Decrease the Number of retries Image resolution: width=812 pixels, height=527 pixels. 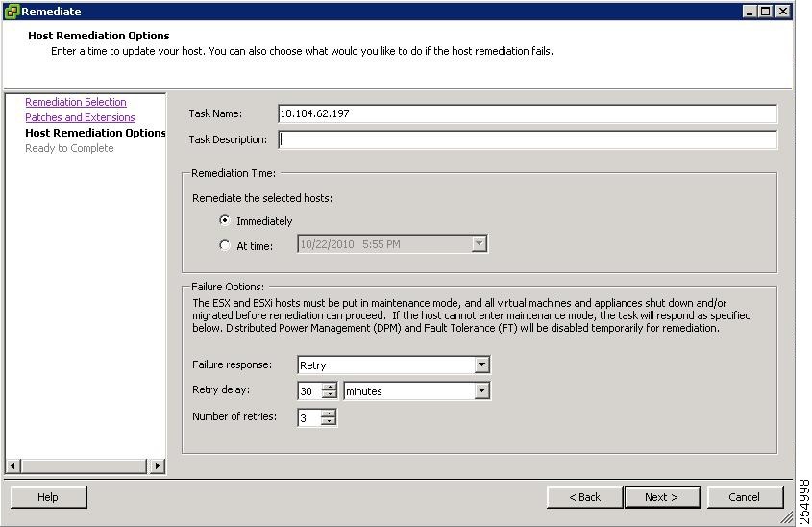point(329,421)
